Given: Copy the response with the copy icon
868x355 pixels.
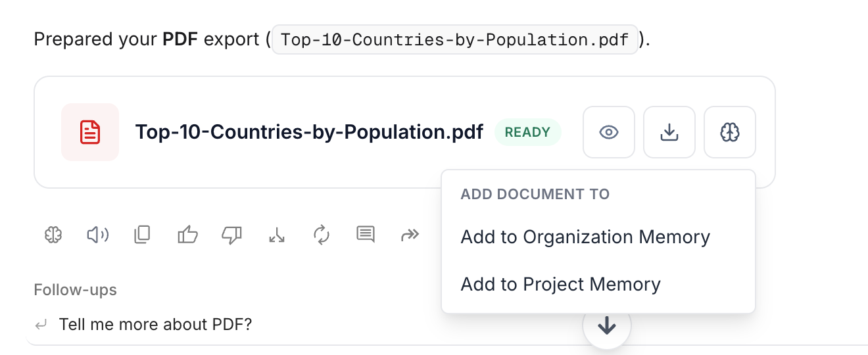Looking at the screenshot, I should pyautogui.click(x=143, y=234).
